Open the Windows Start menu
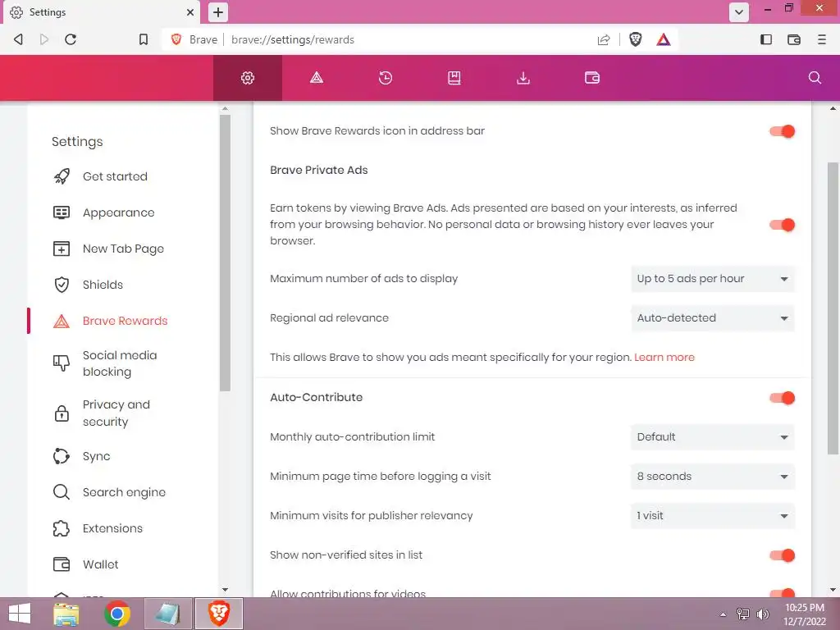Image resolution: width=840 pixels, height=630 pixels. click(20, 614)
